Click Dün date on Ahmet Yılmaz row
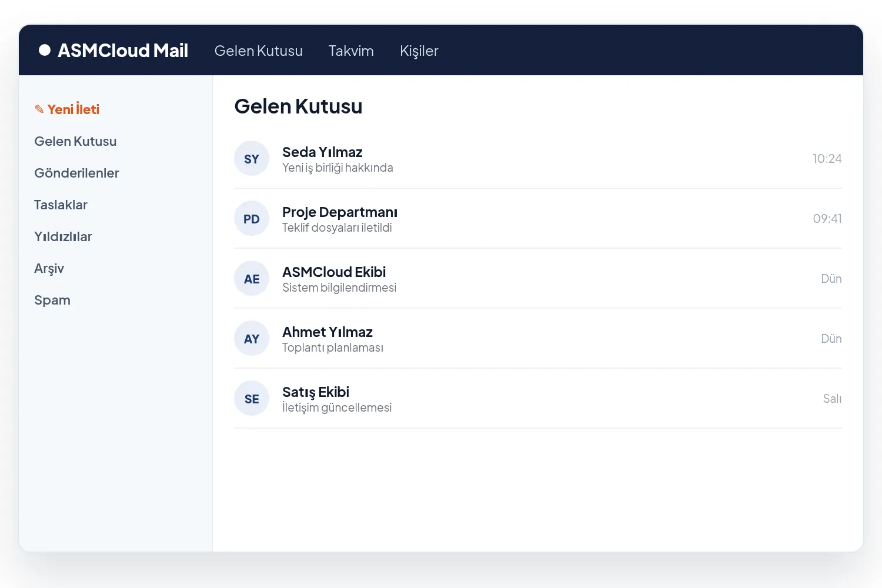The image size is (882, 588). click(831, 339)
